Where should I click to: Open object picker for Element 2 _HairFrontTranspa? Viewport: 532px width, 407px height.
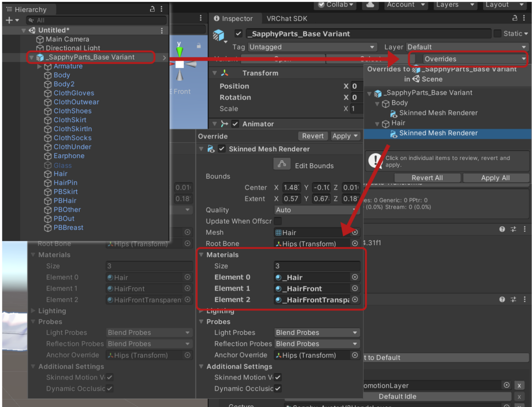tap(355, 300)
